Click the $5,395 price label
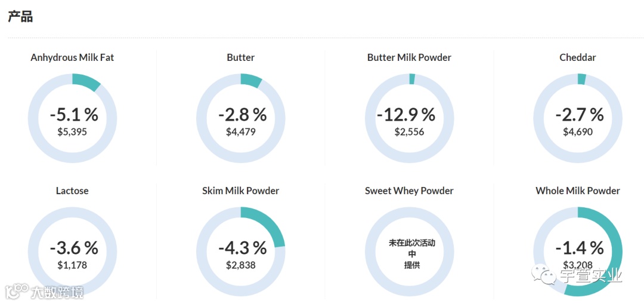The width and height of the screenshot is (644, 304). click(x=72, y=132)
